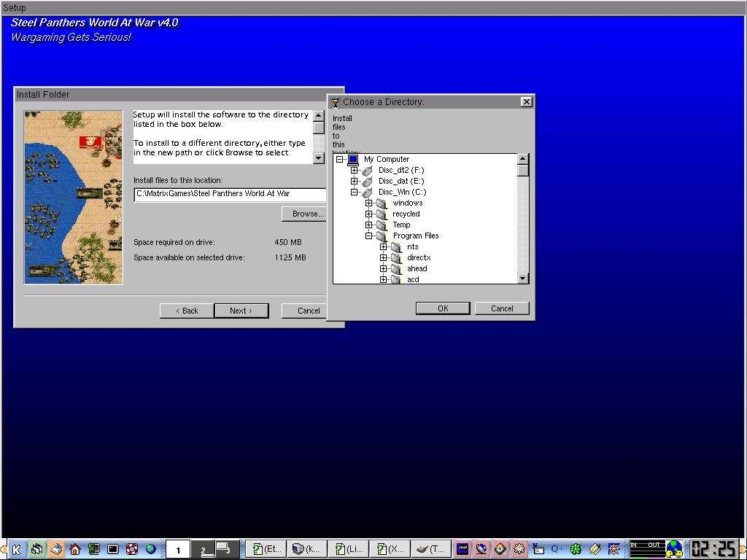Click the directory tree scroll up arrow

click(x=523, y=159)
